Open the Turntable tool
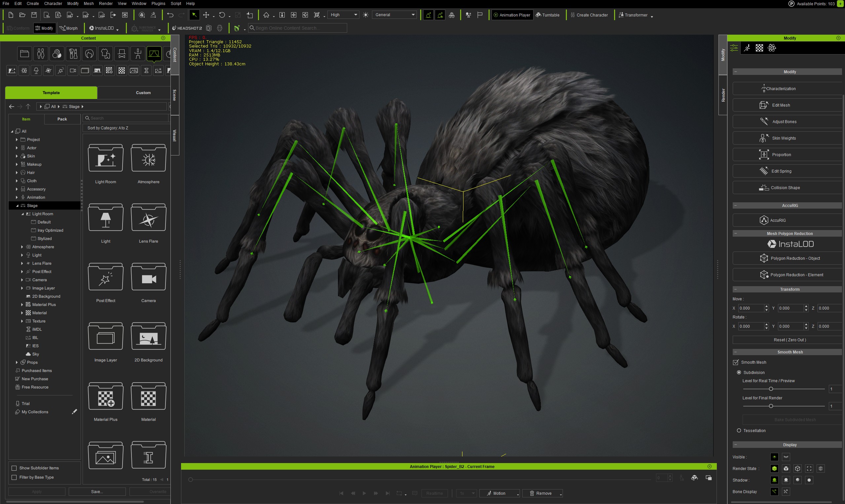Image resolution: width=845 pixels, height=504 pixels. pos(548,15)
